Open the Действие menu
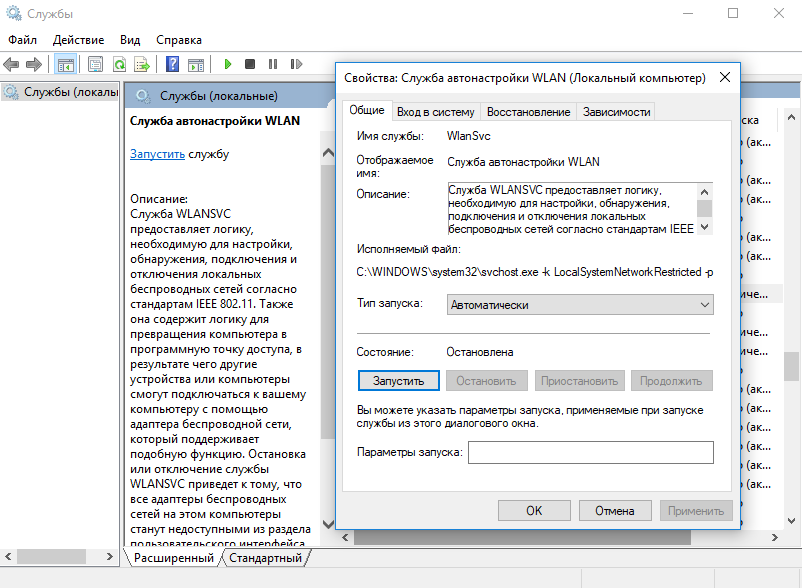This screenshot has width=802, height=588. 78,40
